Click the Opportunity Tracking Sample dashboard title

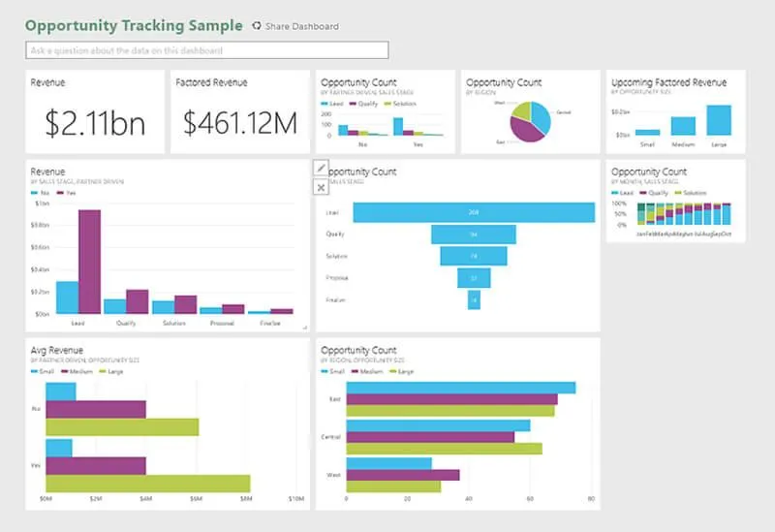134,26
